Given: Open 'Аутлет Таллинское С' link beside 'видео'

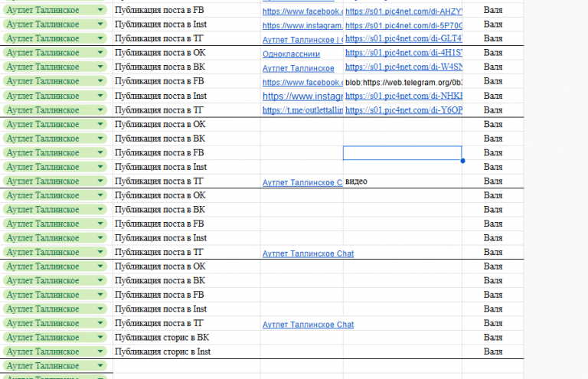Looking at the screenshot, I should coord(302,182).
